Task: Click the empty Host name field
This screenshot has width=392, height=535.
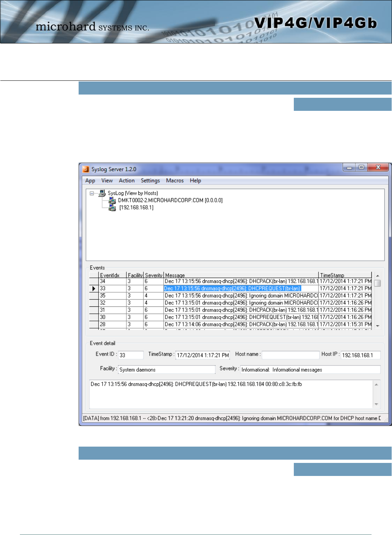Action: tap(291, 355)
